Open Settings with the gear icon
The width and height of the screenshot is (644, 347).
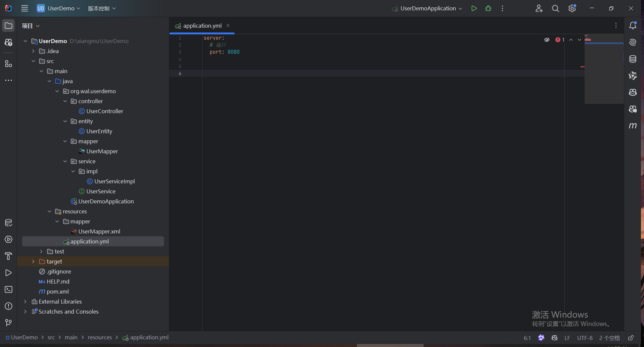point(572,8)
